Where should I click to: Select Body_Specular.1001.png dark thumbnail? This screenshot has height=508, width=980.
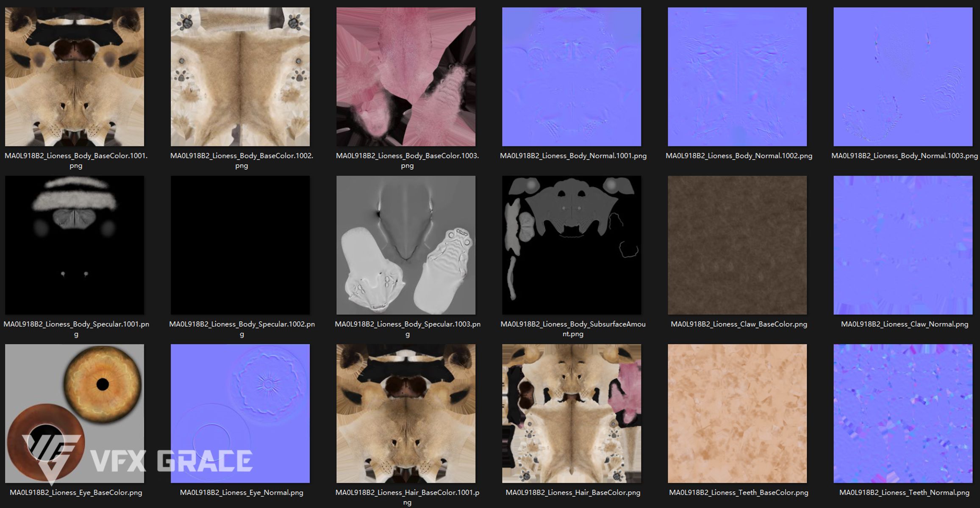point(75,245)
